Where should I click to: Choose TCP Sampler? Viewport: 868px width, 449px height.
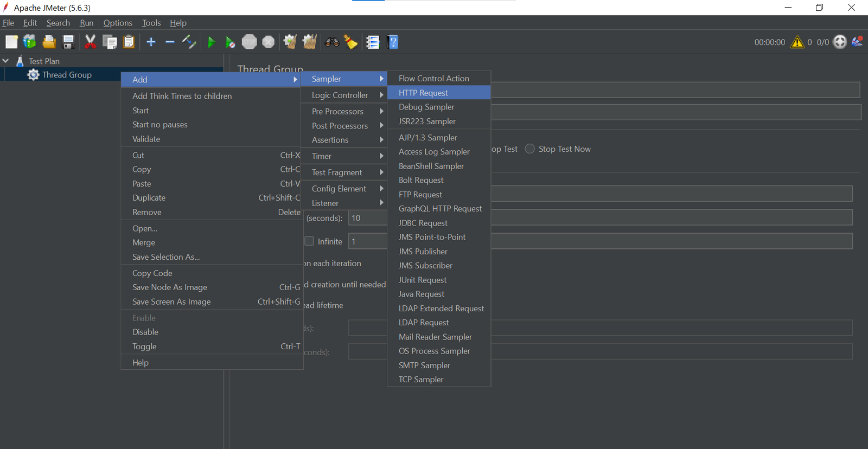tap(439, 379)
